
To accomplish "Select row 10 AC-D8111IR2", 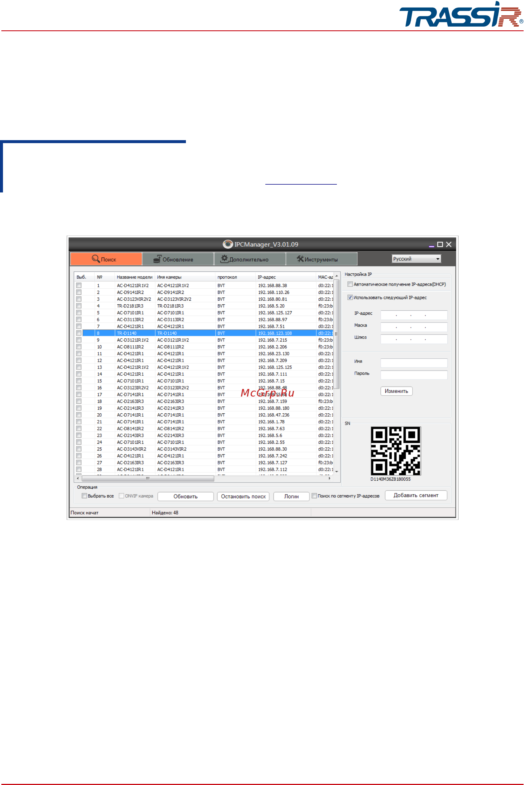I will pos(204,347).
